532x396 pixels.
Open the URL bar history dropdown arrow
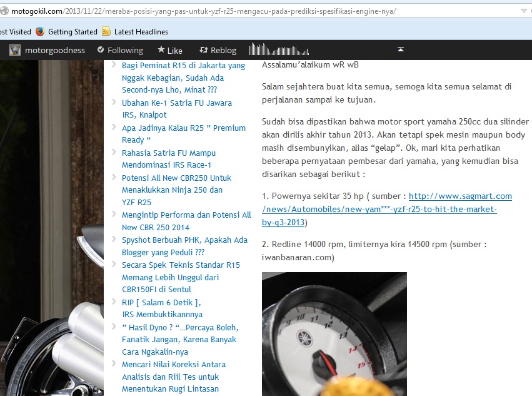[x=524, y=11]
